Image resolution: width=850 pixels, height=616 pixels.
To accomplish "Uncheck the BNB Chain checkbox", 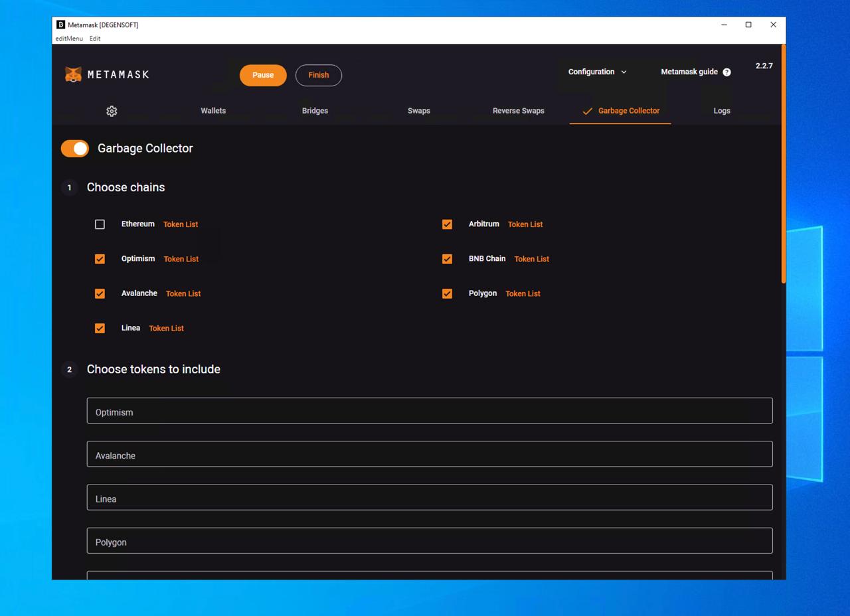I will tap(447, 259).
